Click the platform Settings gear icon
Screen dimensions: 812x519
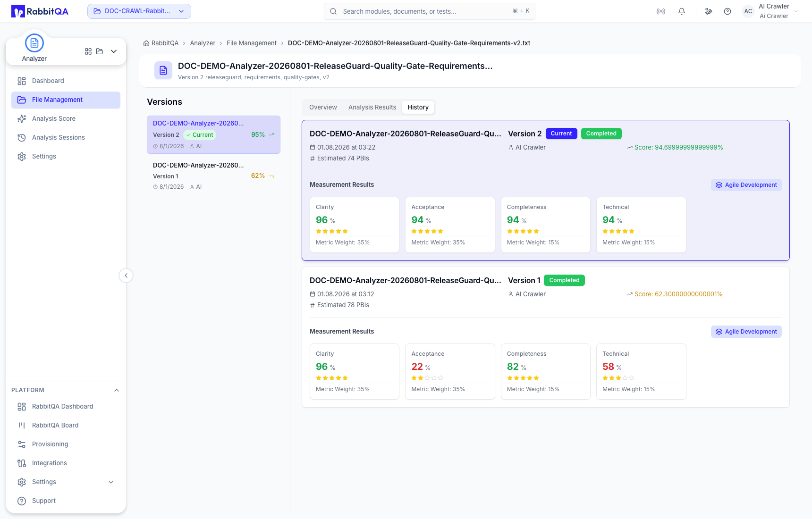pos(22,482)
